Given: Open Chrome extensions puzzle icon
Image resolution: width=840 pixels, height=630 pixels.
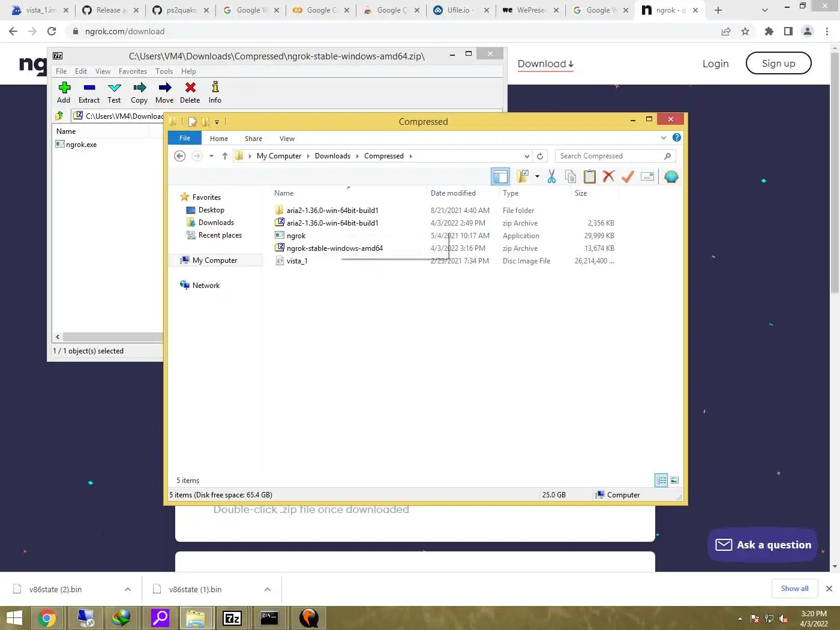Looking at the screenshot, I should [x=769, y=31].
